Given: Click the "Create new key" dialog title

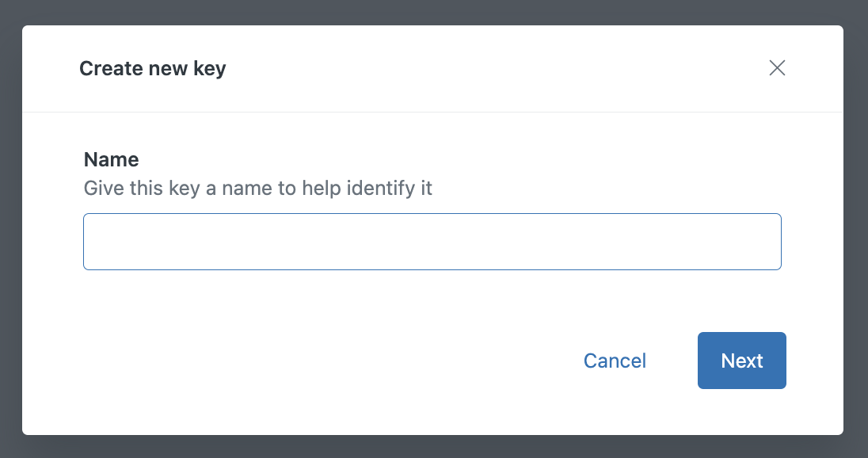Looking at the screenshot, I should tap(153, 69).
